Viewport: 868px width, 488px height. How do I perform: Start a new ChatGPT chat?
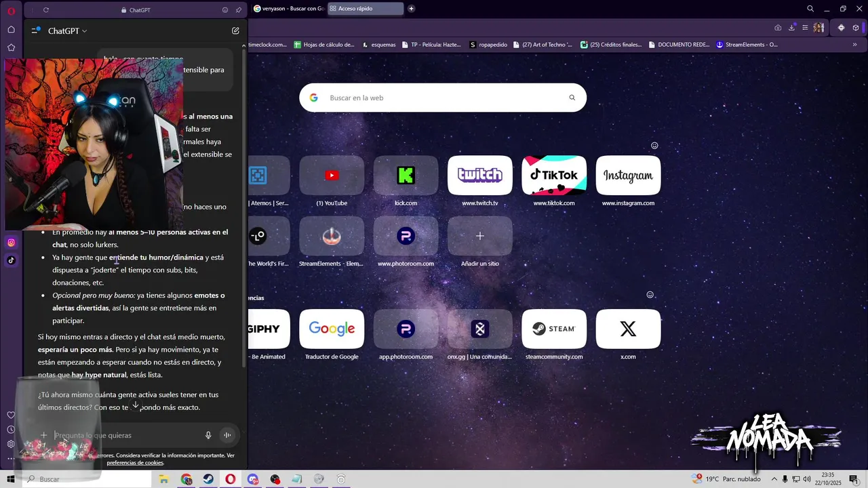235,30
